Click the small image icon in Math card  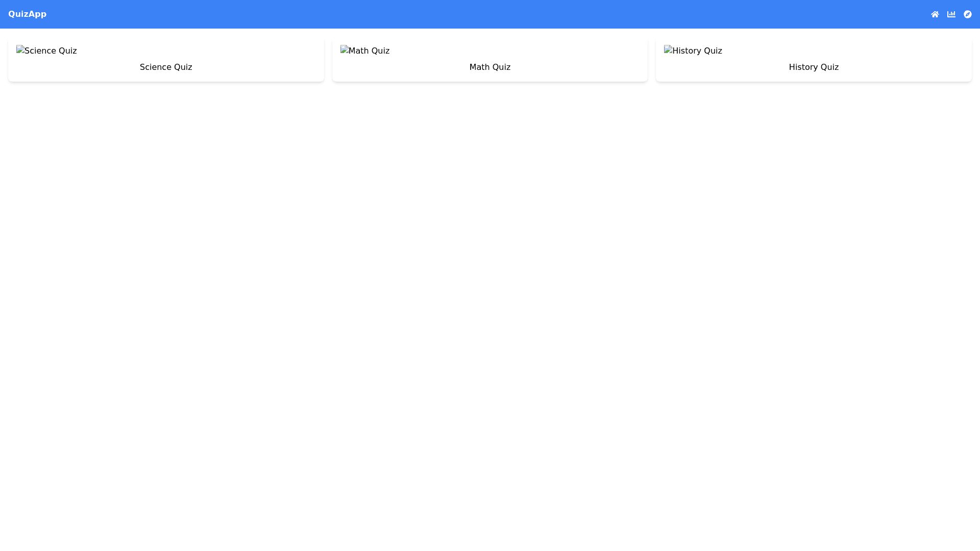click(x=345, y=49)
